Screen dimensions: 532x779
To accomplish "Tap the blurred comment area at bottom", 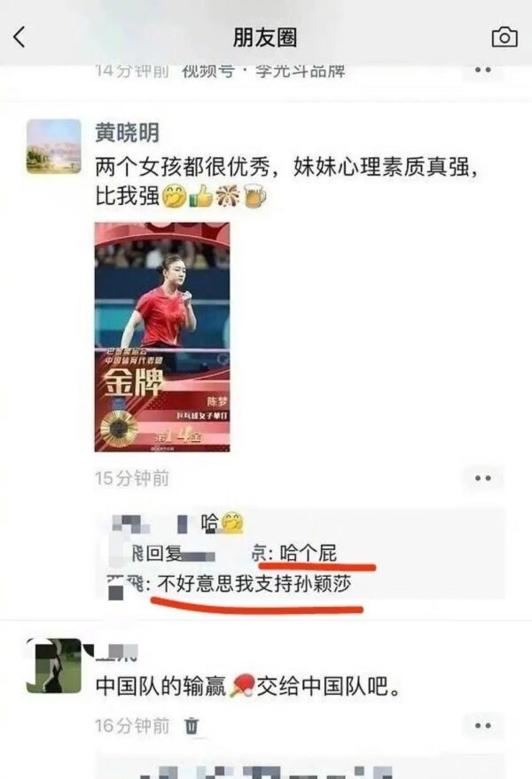I will coord(300,766).
